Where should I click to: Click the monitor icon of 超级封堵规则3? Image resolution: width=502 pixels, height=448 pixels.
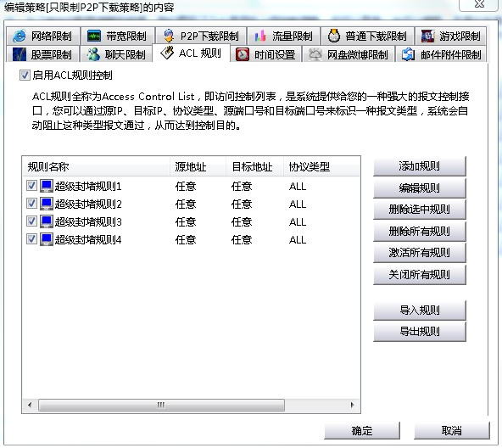coord(47,221)
